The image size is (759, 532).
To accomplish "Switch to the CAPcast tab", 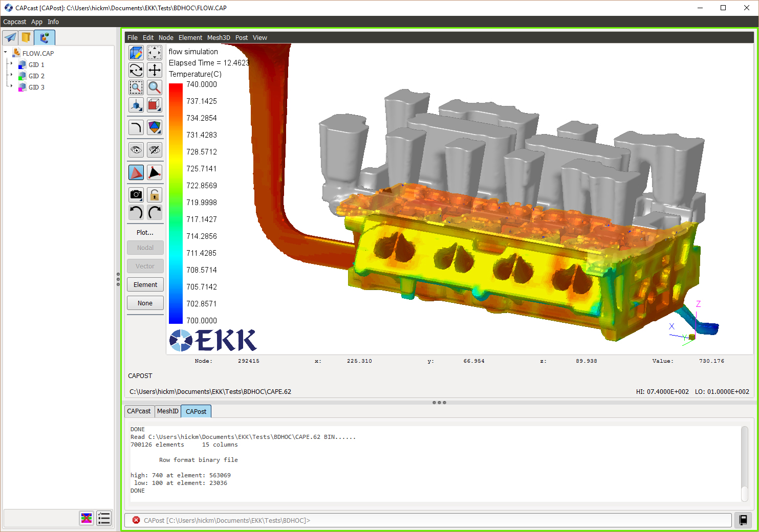I will (139, 411).
